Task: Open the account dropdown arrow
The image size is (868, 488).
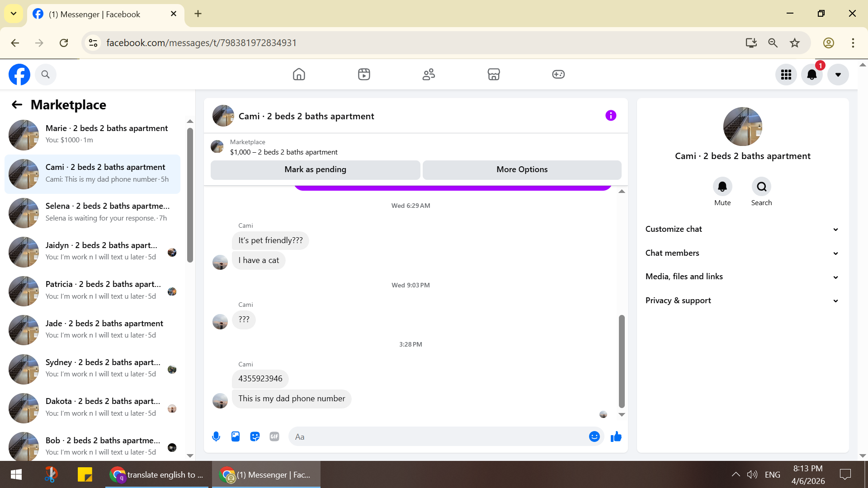Action: tap(838, 75)
